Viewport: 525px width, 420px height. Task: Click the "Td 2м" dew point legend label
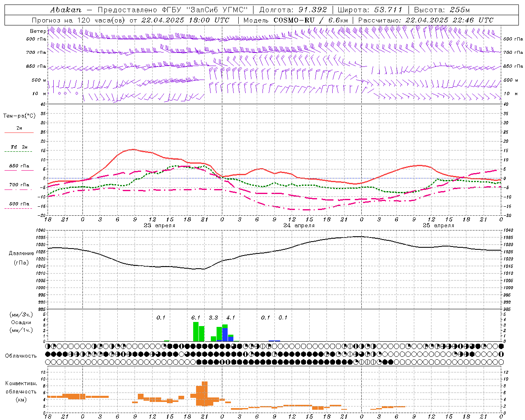tap(19, 147)
